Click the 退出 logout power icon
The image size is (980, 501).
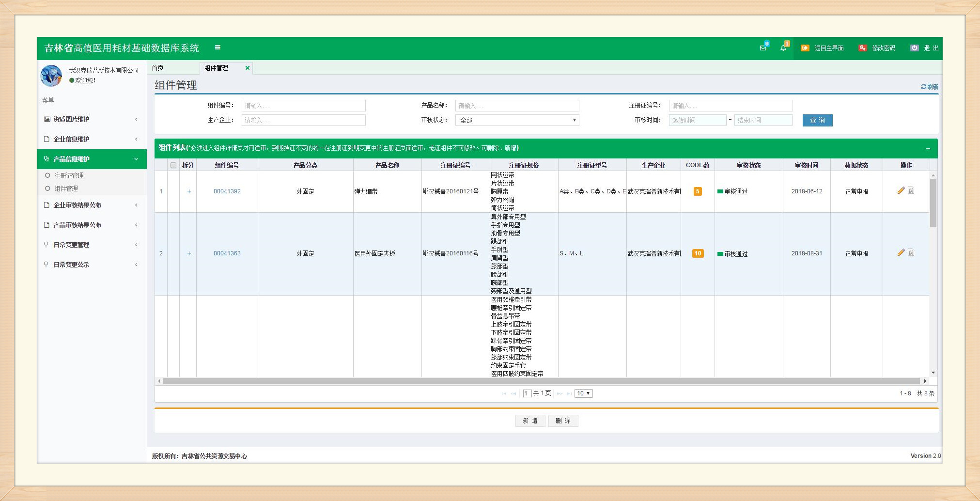(x=915, y=48)
